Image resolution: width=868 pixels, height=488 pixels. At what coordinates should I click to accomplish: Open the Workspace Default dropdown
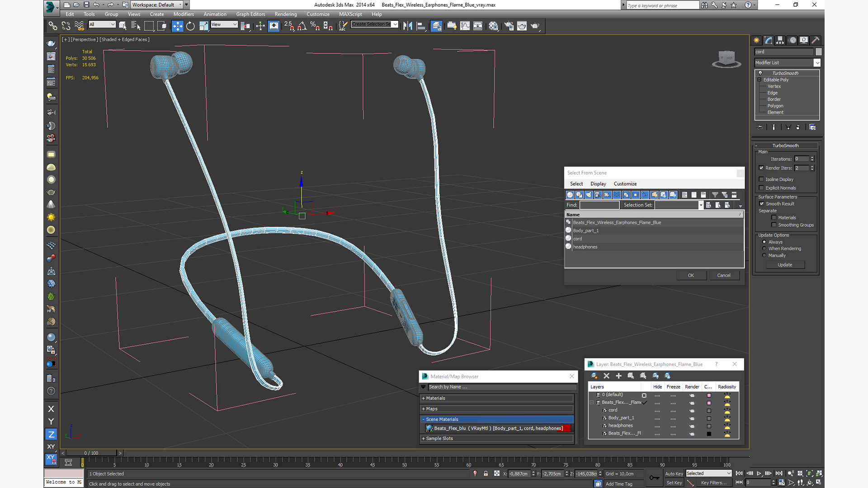pos(156,5)
